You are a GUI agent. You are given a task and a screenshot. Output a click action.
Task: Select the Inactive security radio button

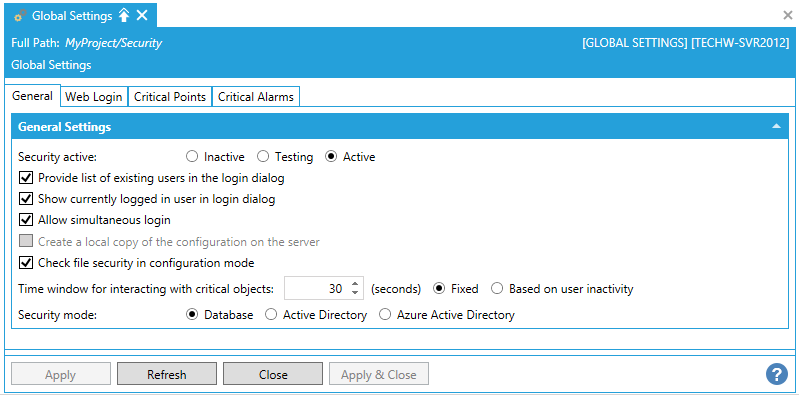point(192,156)
